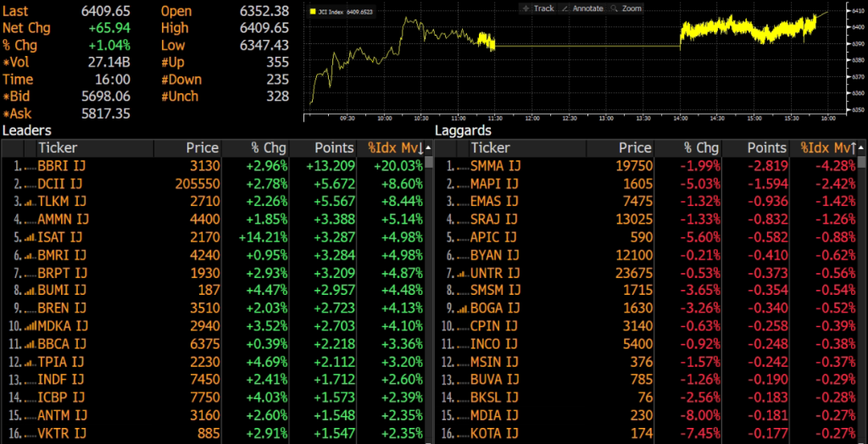The width and height of the screenshot is (868, 444).
Task: Open the INCO IJ ticker
Action: (x=494, y=344)
